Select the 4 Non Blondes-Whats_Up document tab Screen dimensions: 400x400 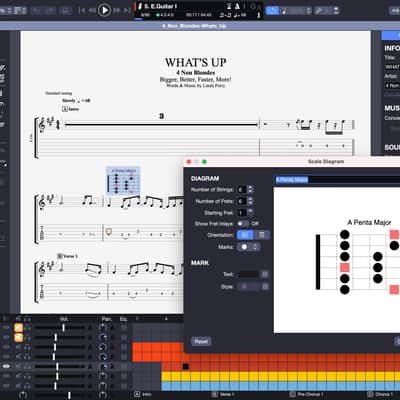pos(194,26)
